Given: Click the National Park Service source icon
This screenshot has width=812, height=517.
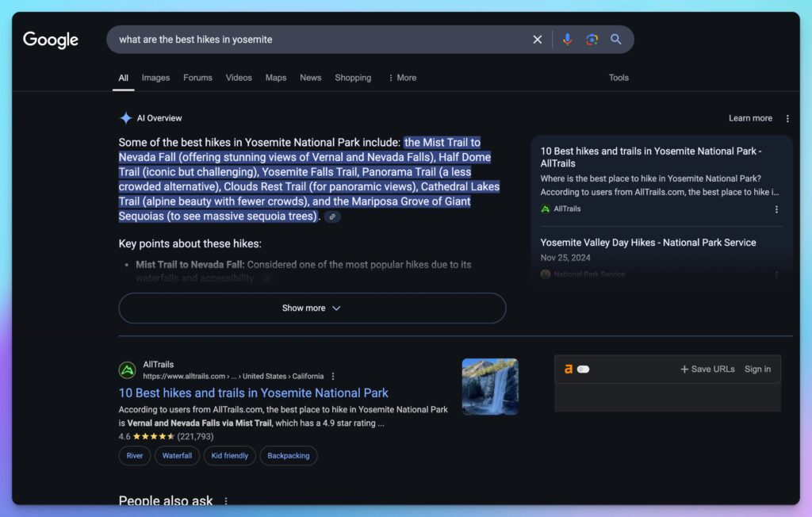Looking at the screenshot, I should [545, 274].
